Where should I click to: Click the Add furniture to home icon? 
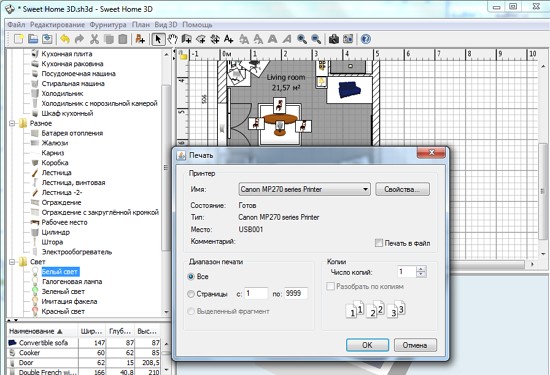(140, 39)
